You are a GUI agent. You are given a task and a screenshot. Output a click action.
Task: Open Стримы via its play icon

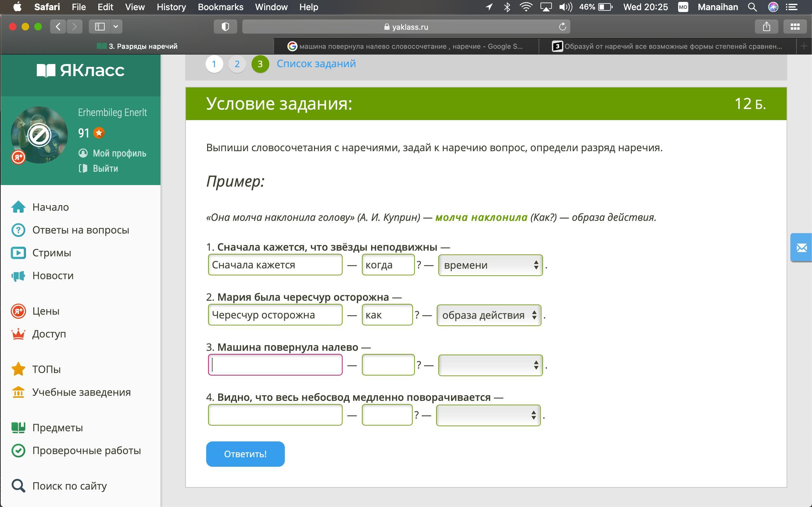(x=18, y=253)
